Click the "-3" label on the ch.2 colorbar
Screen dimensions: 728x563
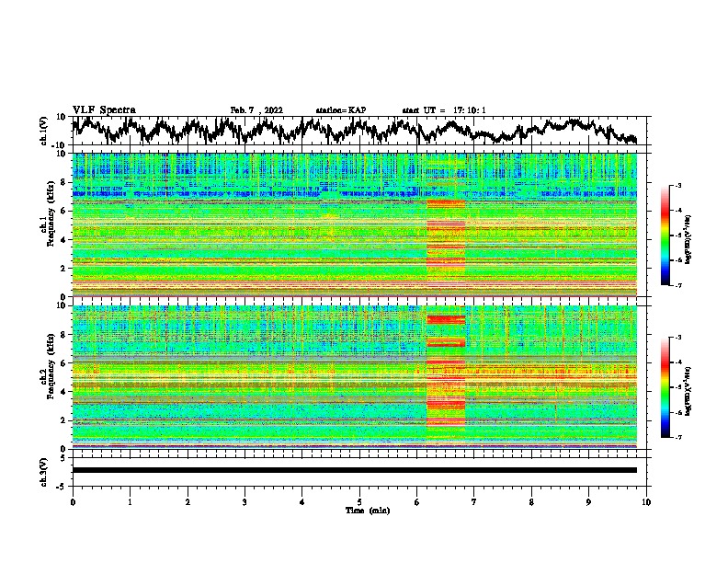(677, 338)
